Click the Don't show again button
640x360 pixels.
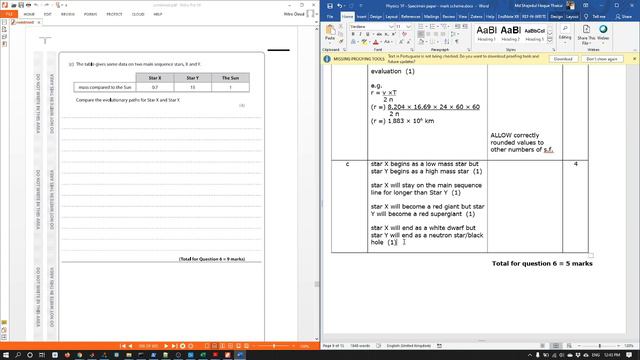(602, 59)
